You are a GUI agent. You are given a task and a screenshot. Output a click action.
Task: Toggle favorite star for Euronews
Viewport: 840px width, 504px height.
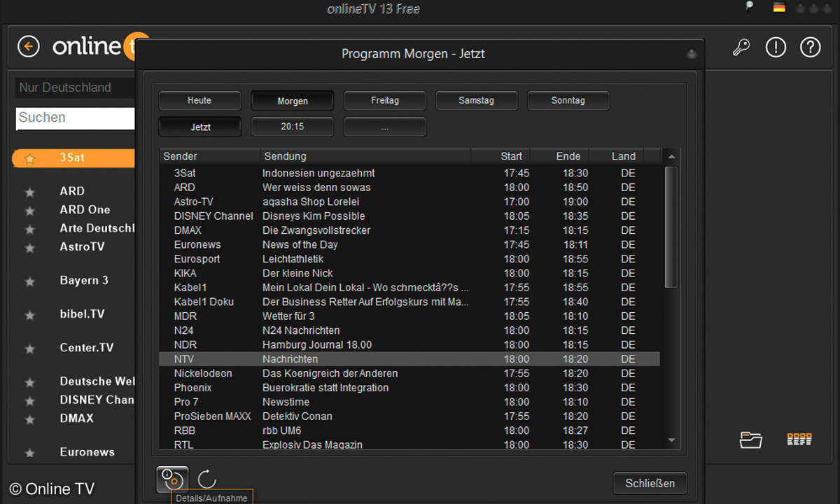tap(29, 453)
